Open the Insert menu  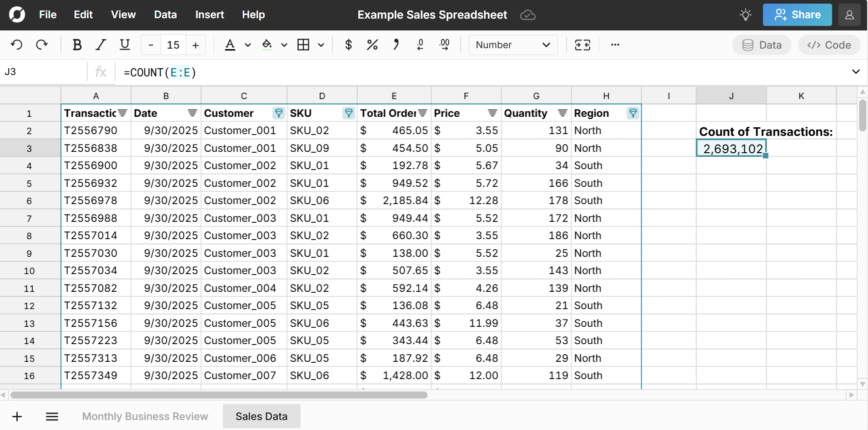[x=209, y=15]
